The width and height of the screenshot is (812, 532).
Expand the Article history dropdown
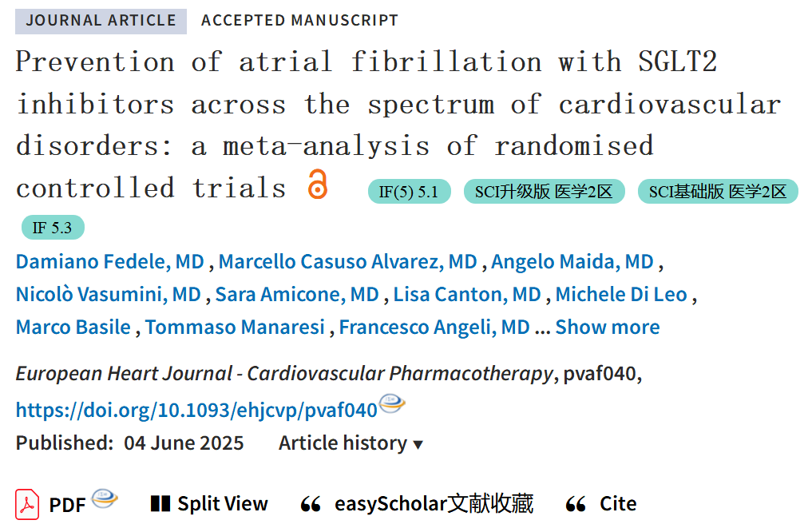[x=351, y=443]
